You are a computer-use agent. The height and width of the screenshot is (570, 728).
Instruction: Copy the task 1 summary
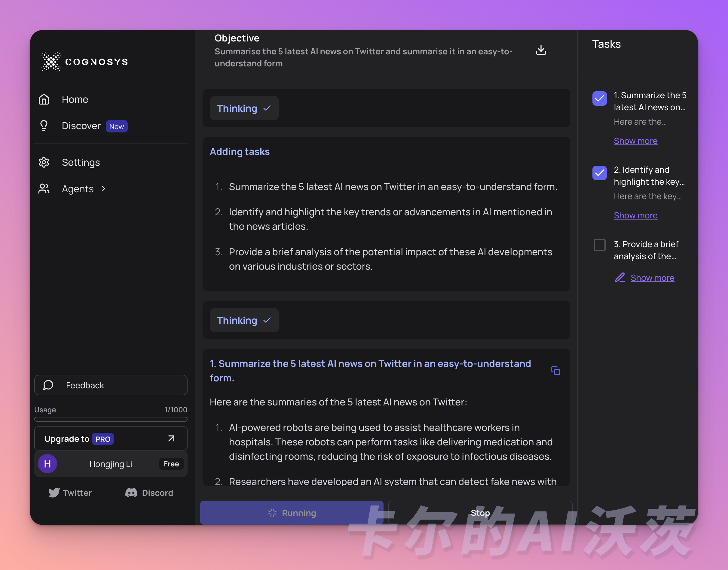pyautogui.click(x=556, y=370)
